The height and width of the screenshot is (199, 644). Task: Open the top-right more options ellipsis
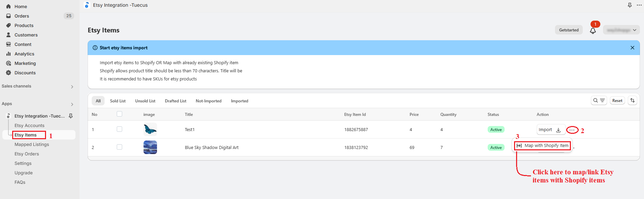[x=639, y=5]
